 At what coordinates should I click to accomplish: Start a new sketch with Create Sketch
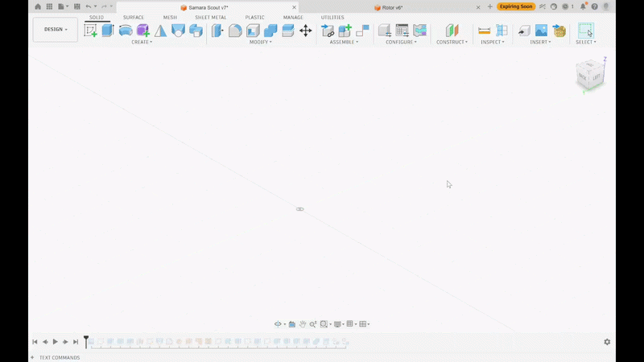click(x=90, y=31)
